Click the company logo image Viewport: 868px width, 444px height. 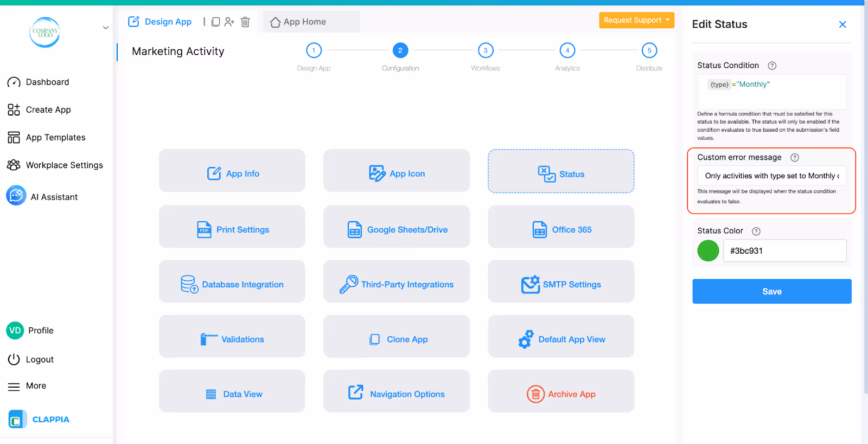coord(44,31)
